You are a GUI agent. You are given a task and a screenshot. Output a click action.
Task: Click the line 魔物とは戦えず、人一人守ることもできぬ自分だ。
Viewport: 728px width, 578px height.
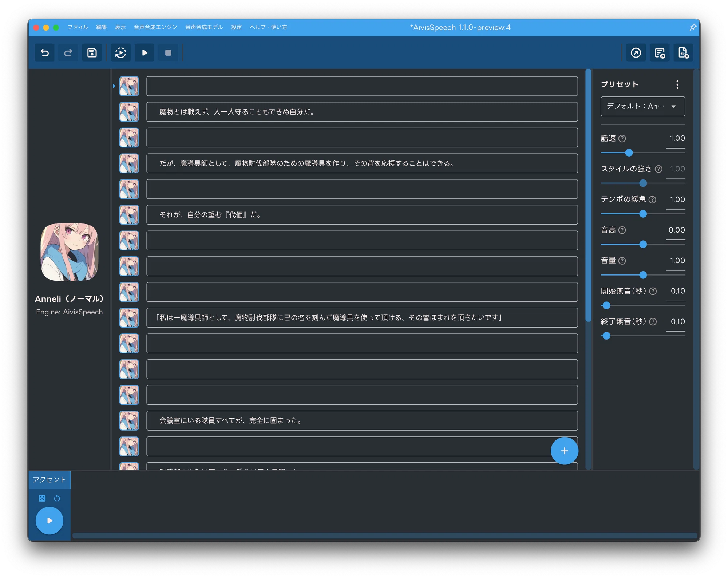[x=362, y=112]
